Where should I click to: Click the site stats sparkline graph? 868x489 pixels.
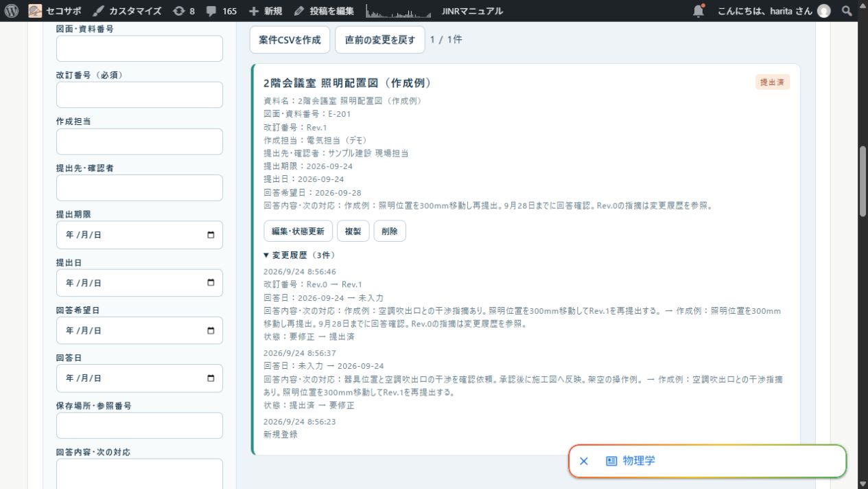pyautogui.click(x=399, y=11)
